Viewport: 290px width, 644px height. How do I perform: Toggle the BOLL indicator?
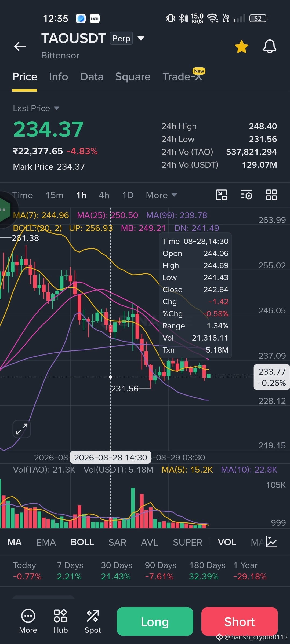coord(82,542)
